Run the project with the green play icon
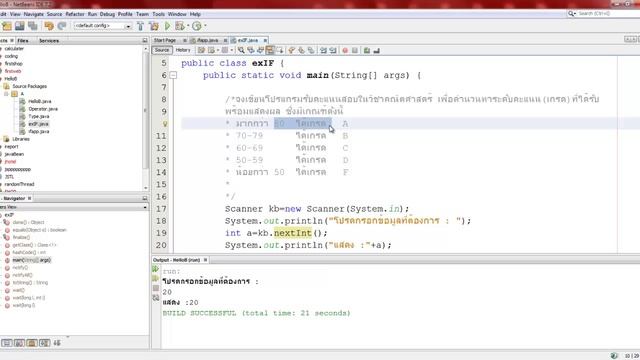 click(167, 26)
